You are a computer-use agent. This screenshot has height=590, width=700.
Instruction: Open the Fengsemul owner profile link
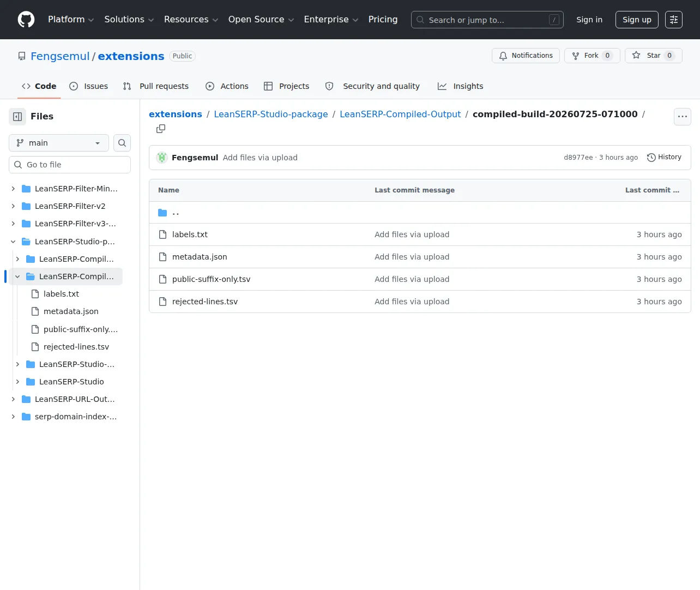[60, 56]
